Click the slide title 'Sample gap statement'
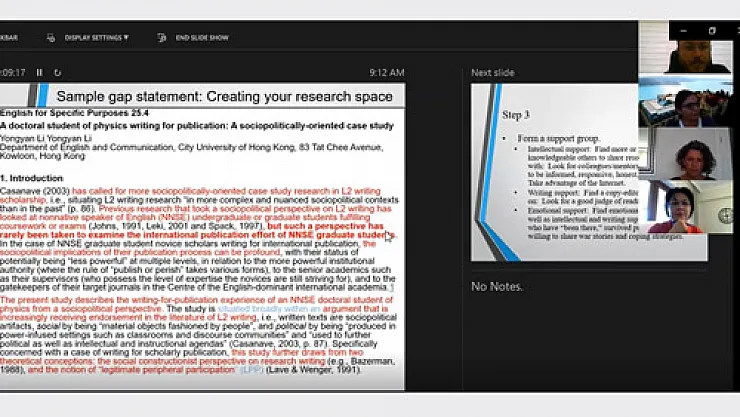740x417 pixels. pos(224,96)
